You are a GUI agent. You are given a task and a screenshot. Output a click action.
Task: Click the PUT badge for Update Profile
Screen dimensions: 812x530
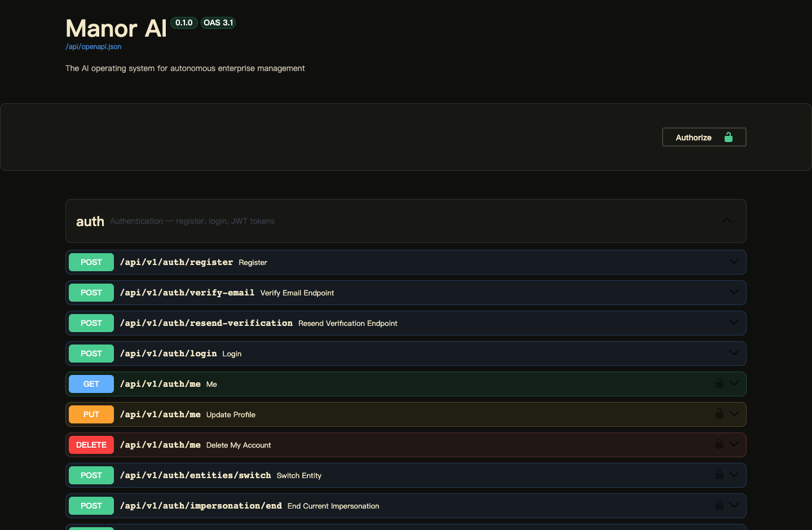(91, 414)
